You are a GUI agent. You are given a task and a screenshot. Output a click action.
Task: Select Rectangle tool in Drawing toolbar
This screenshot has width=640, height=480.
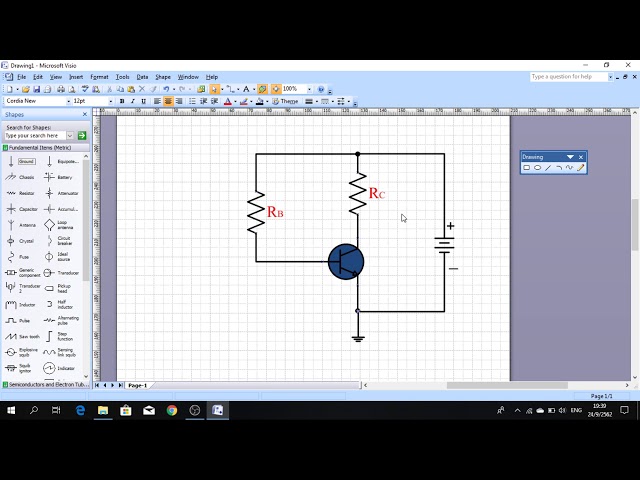click(x=527, y=168)
